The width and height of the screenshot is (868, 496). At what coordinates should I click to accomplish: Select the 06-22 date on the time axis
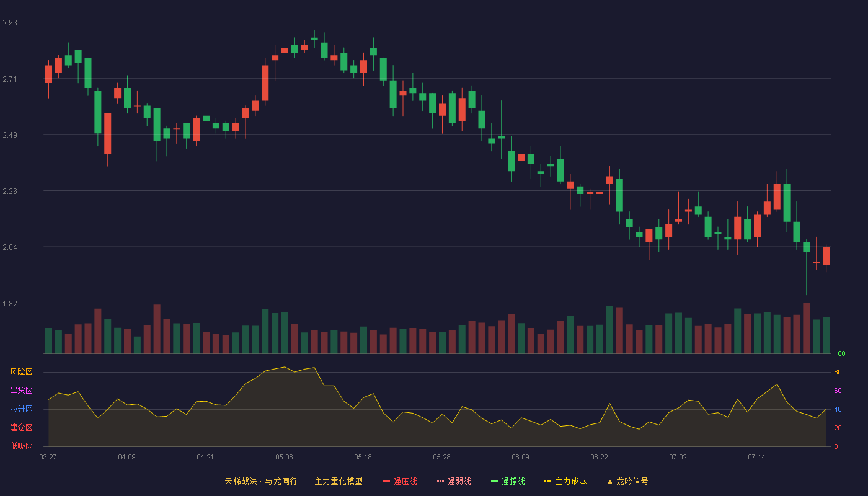click(599, 457)
